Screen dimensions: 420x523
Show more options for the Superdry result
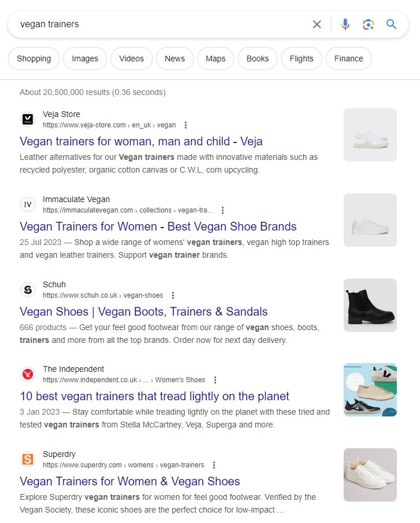point(214,465)
